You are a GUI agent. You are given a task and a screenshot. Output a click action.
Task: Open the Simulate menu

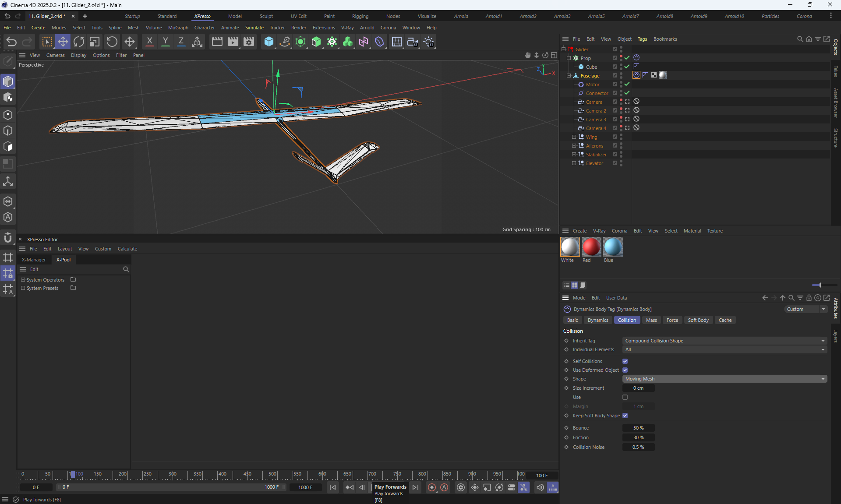pos(254,28)
